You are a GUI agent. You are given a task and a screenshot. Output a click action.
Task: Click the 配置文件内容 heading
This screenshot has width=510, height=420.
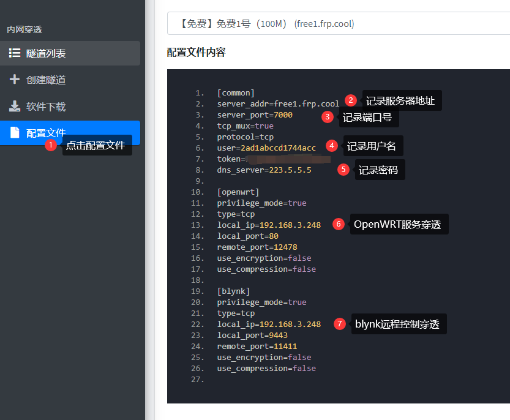click(196, 52)
